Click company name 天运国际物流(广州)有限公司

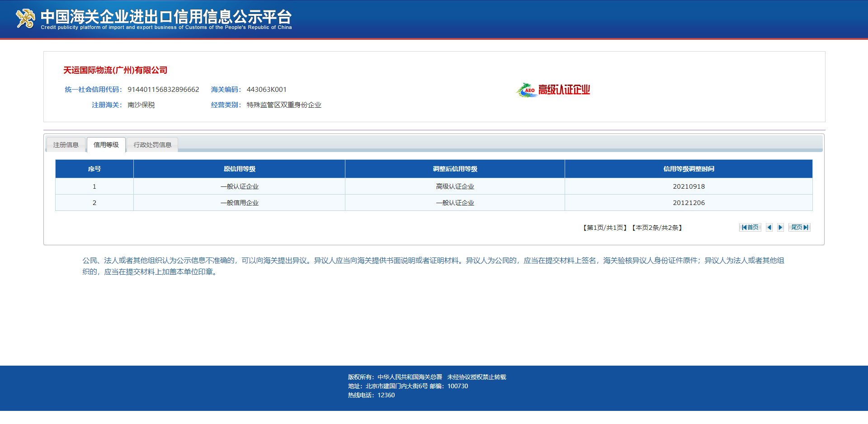[x=115, y=70]
